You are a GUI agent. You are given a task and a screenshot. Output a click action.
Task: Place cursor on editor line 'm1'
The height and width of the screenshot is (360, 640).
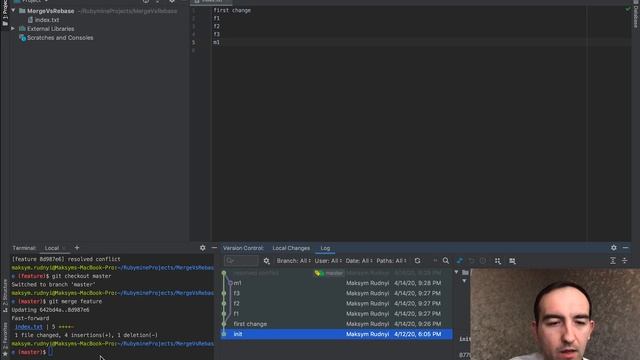(x=217, y=42)
